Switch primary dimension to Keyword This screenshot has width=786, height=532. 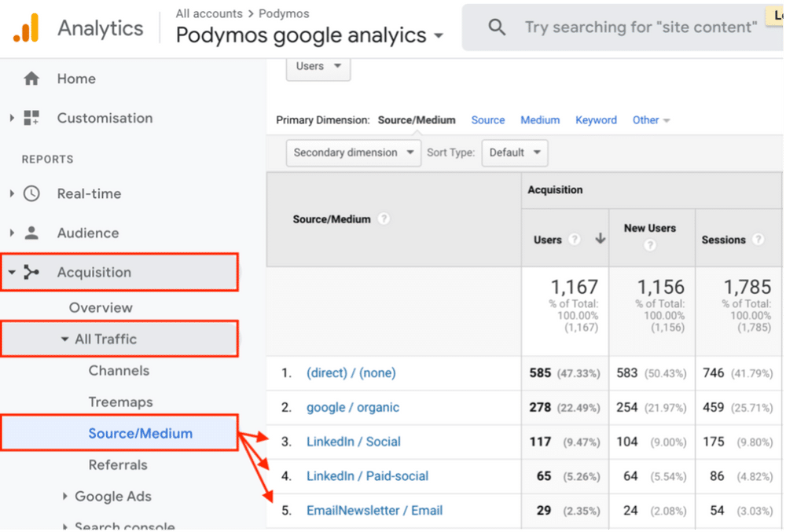596,120
